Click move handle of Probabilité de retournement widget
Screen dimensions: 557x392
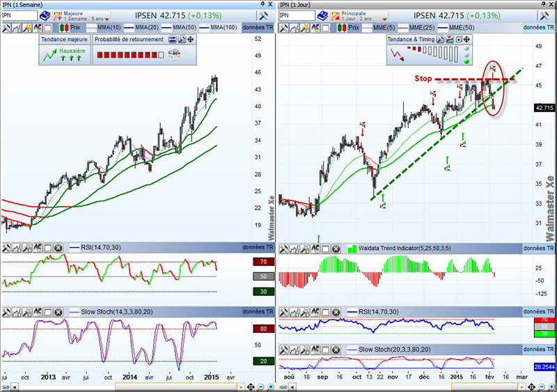[x=190, y=40]
